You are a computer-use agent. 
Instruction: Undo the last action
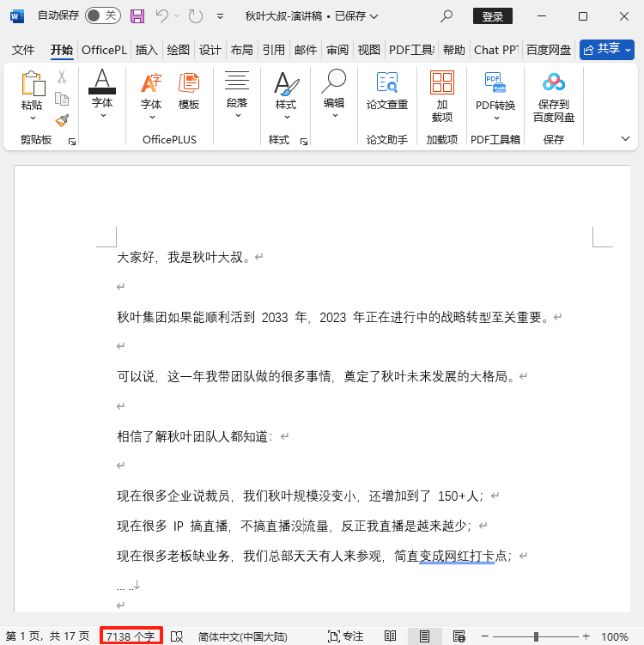tap(161, 16)
